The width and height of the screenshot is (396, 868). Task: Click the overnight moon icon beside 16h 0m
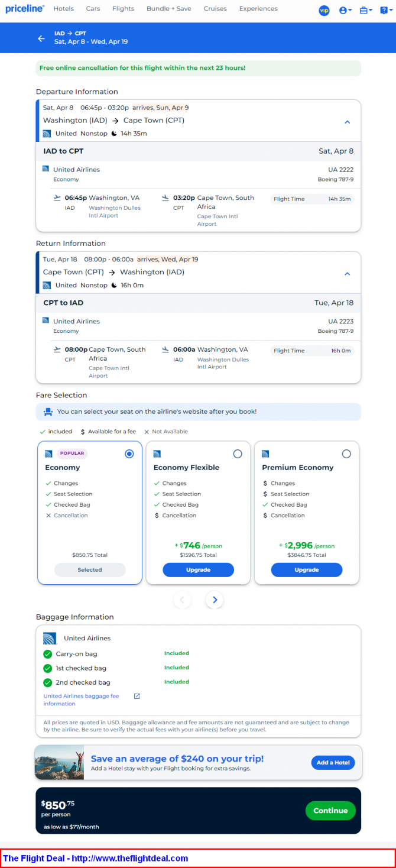coord(115,286)
